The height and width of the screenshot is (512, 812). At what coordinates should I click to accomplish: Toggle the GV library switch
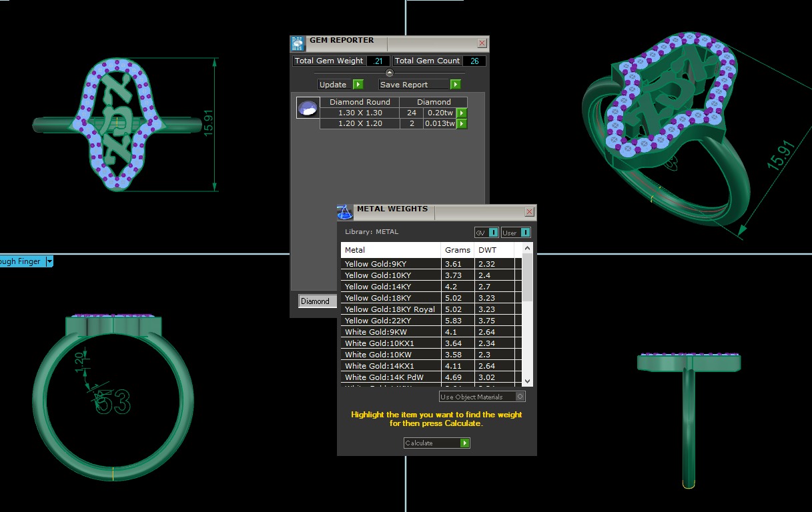click(493, 233)
